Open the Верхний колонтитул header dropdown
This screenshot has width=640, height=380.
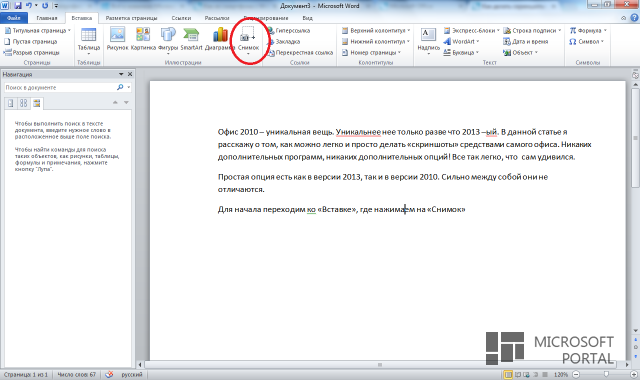(376, 31)
